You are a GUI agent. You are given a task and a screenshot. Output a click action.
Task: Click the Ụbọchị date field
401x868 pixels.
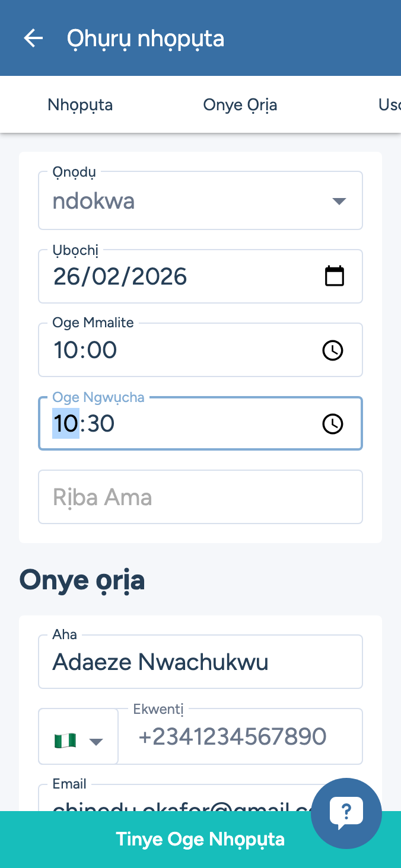(178, 277)
